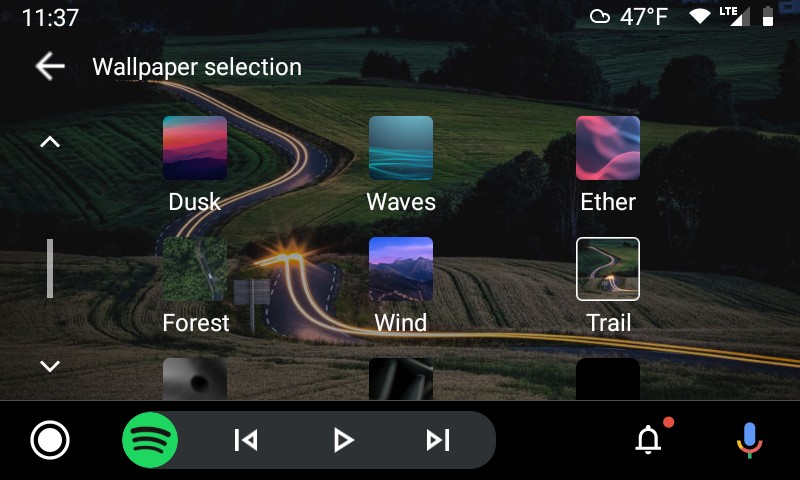Click the Dusk label

point(195,201)
